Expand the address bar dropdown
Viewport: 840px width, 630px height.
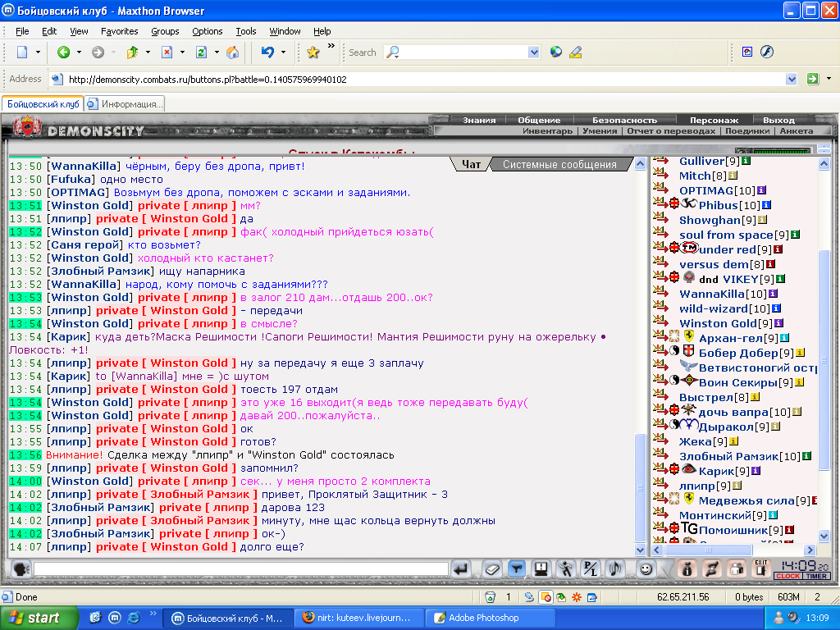click(792, 80)
